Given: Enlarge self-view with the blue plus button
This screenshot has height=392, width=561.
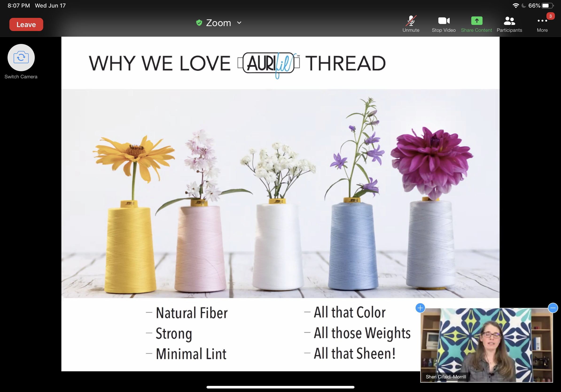Looking at the screenshot, I should point(420,308).
